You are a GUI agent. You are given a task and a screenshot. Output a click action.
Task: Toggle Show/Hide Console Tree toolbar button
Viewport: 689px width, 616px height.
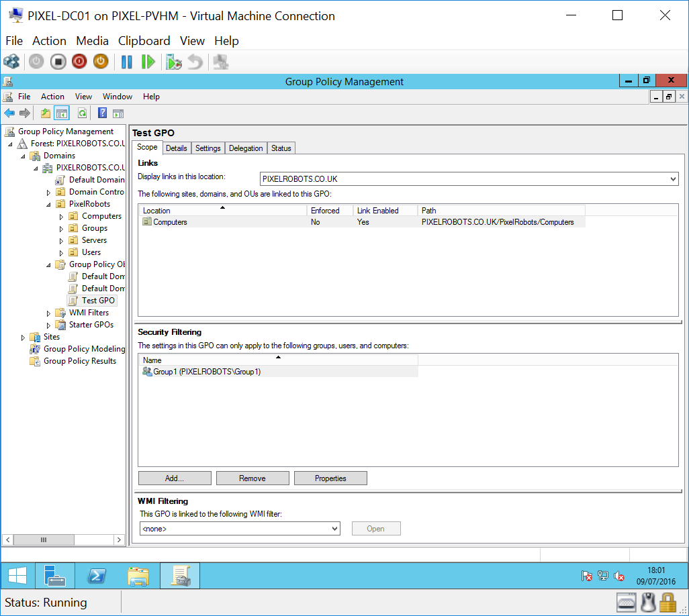[62, 113]
